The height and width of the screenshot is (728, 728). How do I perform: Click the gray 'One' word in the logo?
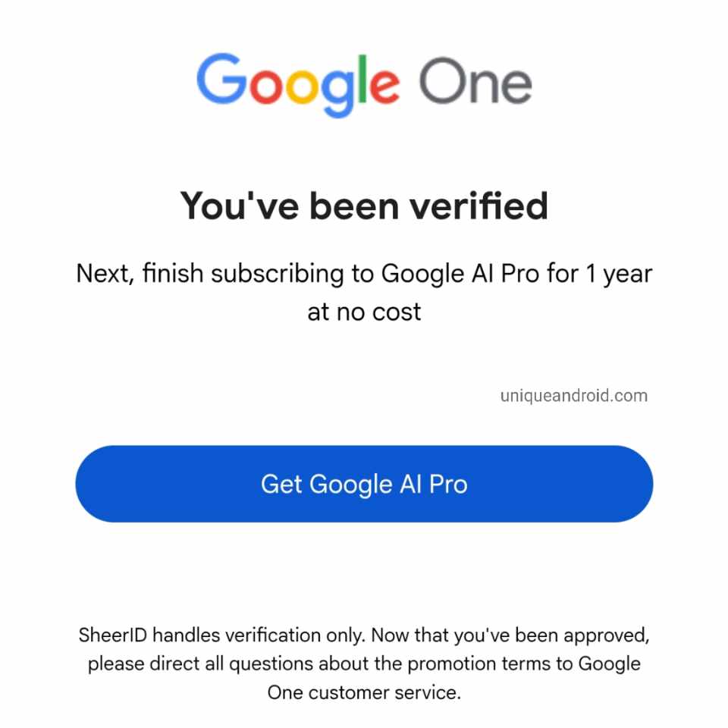475,81
